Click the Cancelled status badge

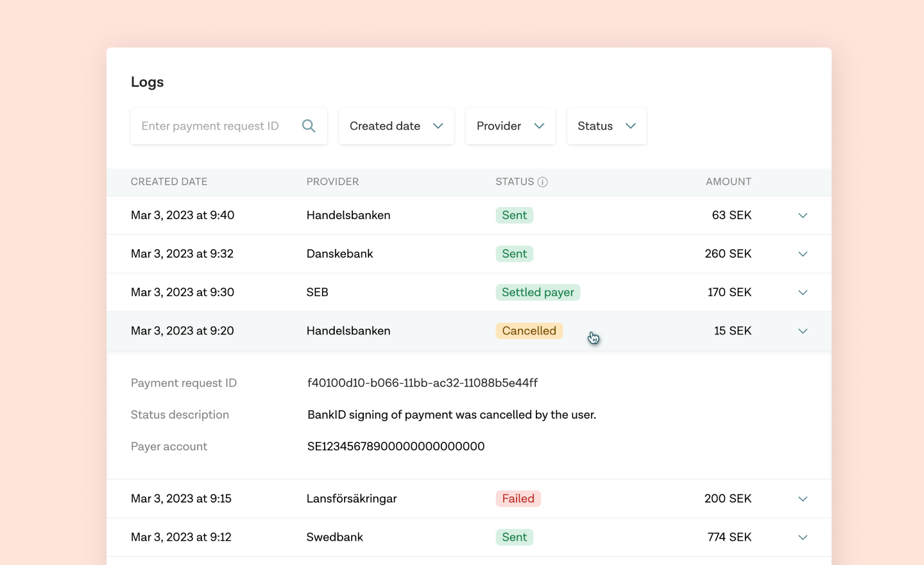529,331
